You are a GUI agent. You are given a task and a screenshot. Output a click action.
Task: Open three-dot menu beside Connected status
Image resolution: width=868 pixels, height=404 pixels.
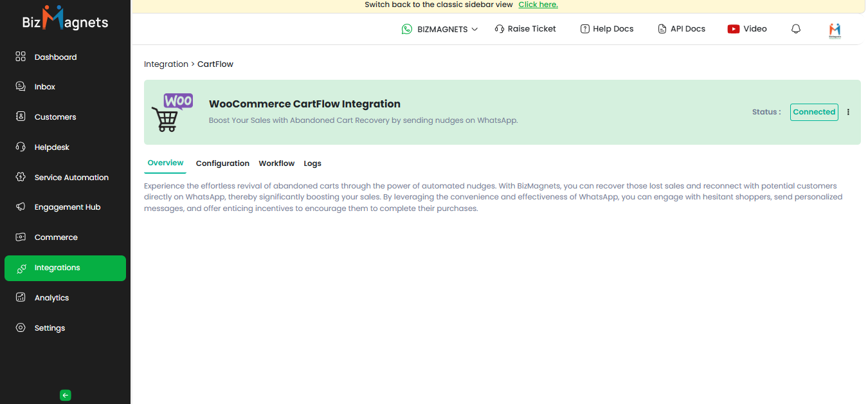click(x=848, y=112)
